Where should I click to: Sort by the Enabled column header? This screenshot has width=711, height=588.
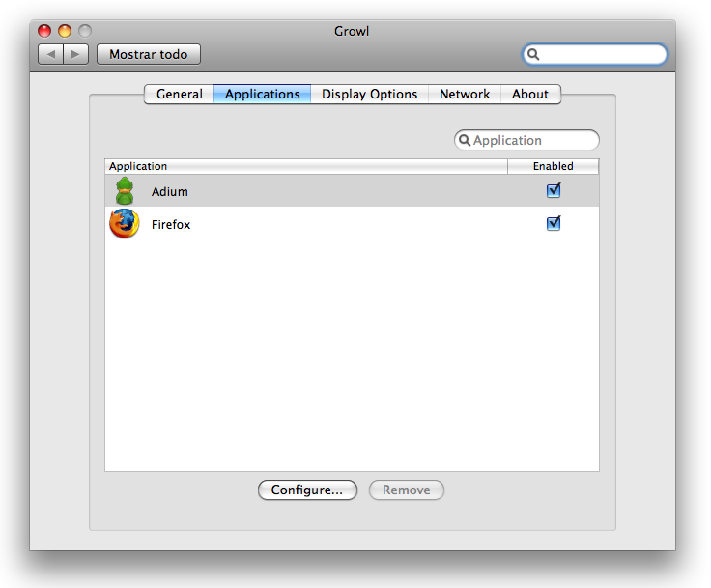(554, 166)
